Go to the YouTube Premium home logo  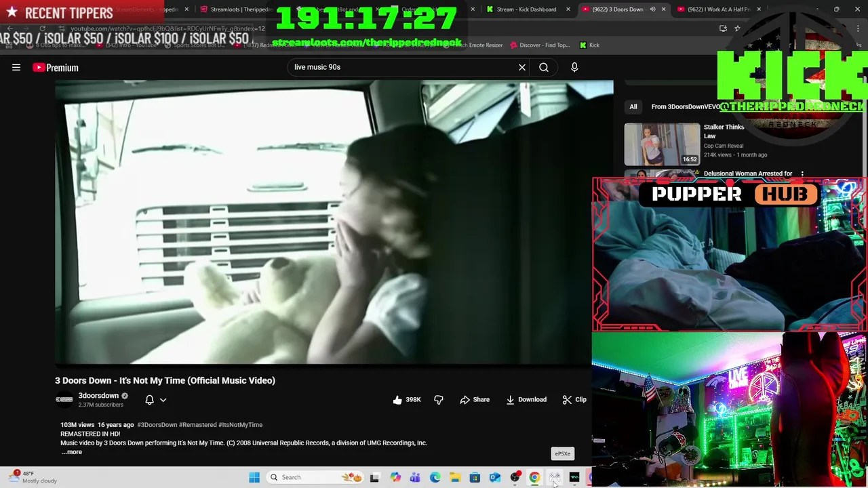[56, 67]
